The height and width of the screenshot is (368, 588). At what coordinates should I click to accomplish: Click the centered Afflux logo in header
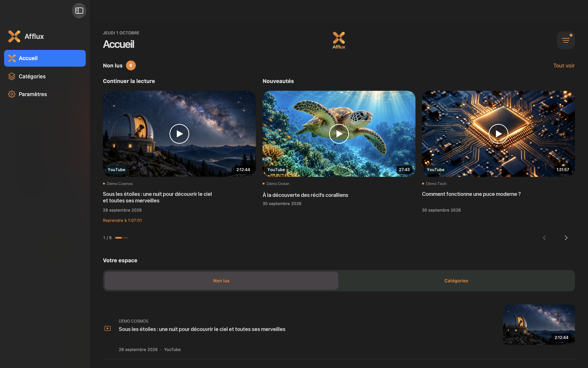(x=339, y=40)
